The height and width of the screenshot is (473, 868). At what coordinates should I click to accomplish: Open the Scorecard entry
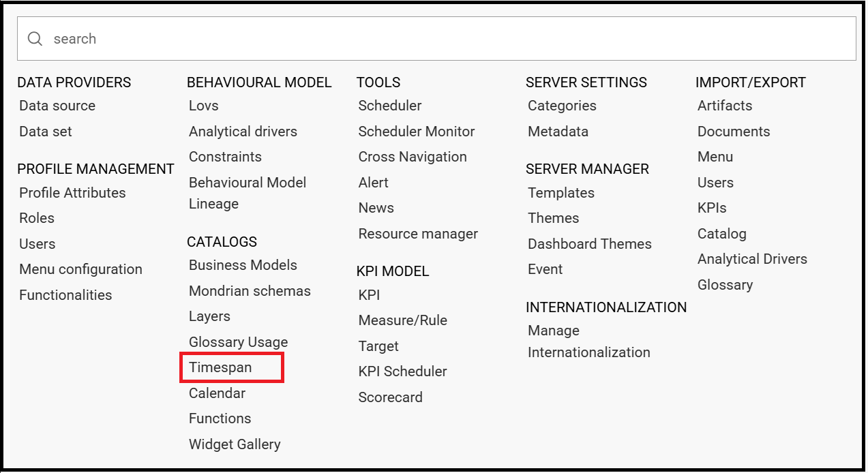tap(391, 397)
